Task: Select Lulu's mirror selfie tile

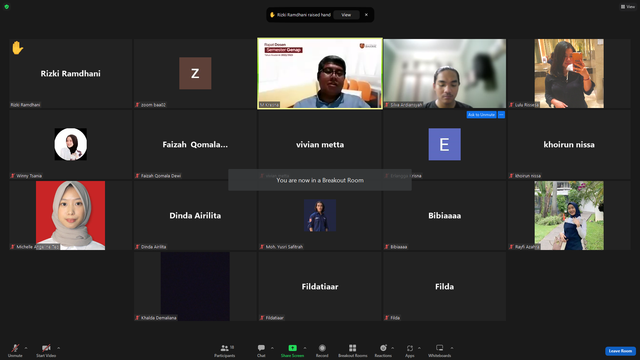Action: (x=569, y=73)
